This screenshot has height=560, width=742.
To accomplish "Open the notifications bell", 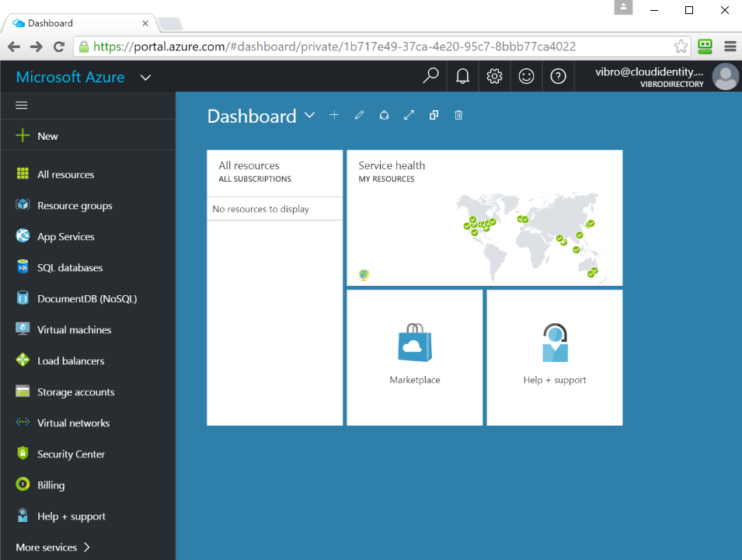I will [x=462, y=75].
